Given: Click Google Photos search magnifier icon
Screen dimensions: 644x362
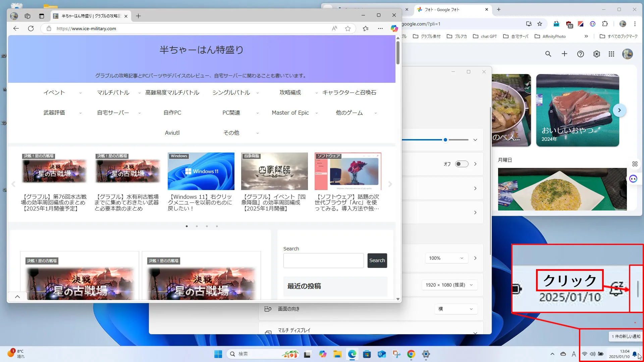Looking at the screenshot, I should point(548,54).
